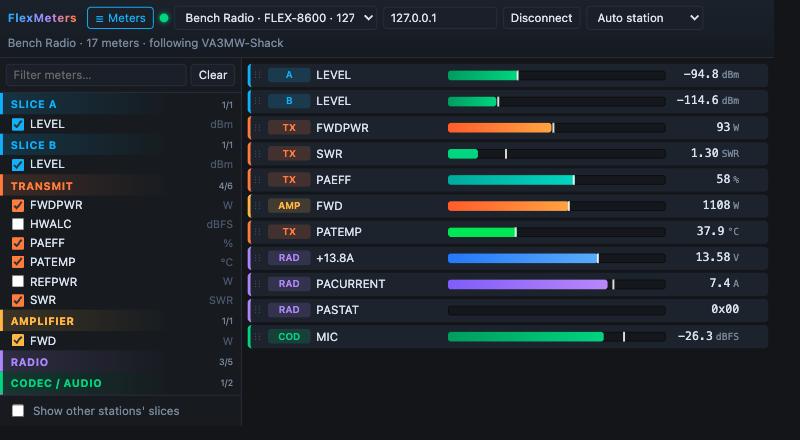Click the TX FWDPWR meter bar
This screenshot has width=800, height=440.
[x=557, y=128]
